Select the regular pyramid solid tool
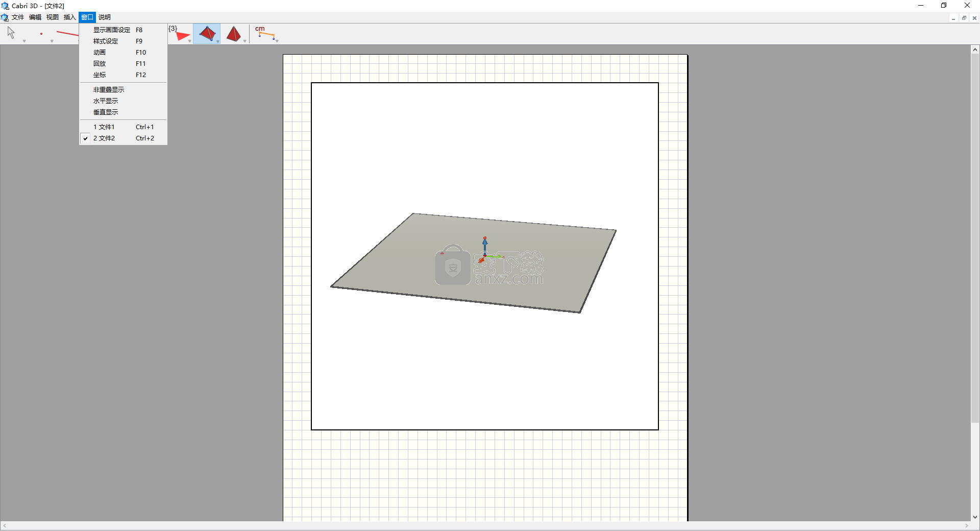980x531 pixels. pos(234,34)
